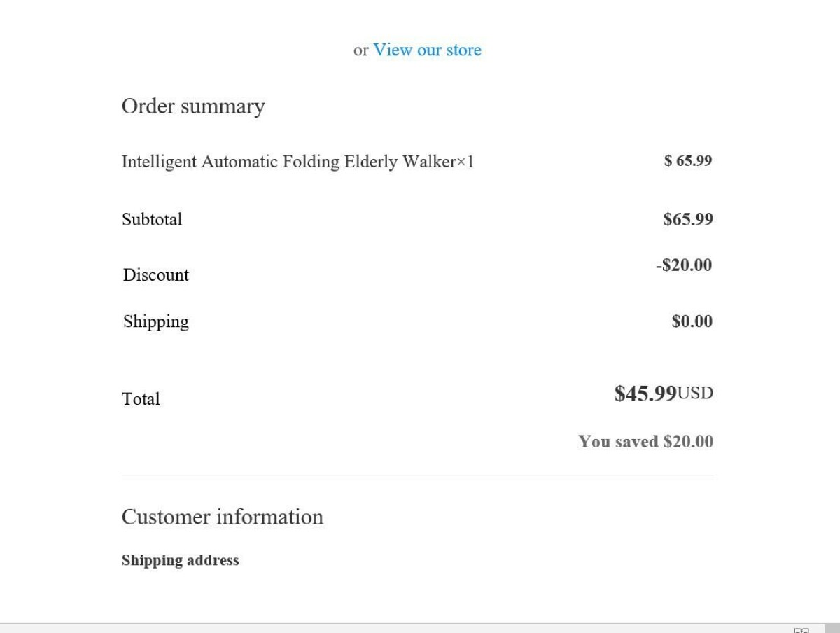The width and height of the screenshot is (840, 633).
Task: Click the subtotal amount $65.99
Action: tap(688, 219)
